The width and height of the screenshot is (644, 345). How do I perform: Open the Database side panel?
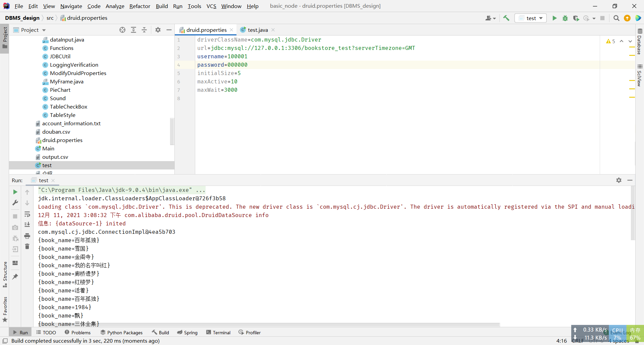click(x=640, y=42)
